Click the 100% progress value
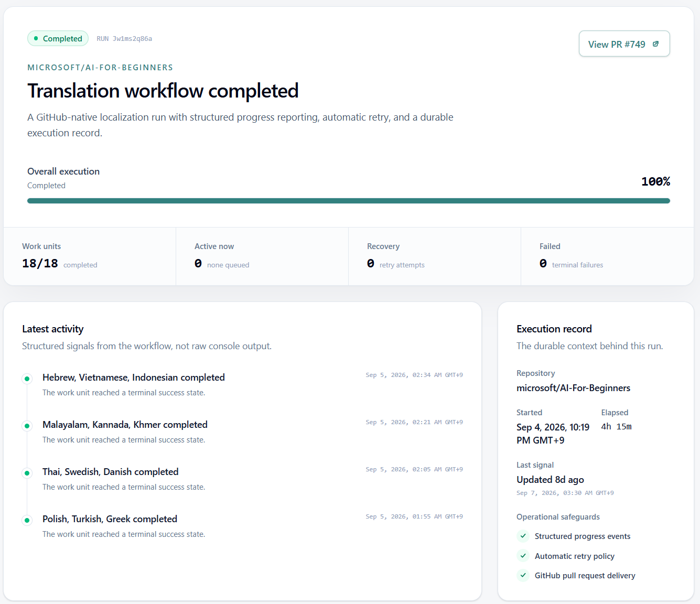 [655, 181]
